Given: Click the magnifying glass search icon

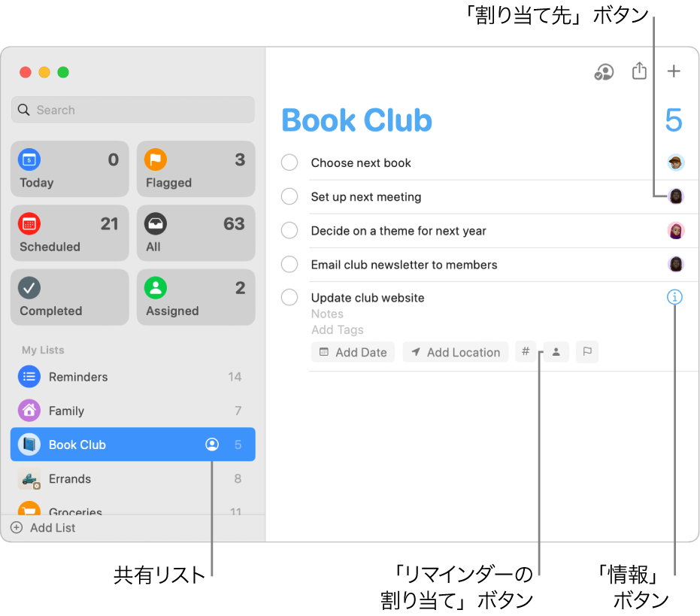Looking at the screenshot, I should point(23,110).
